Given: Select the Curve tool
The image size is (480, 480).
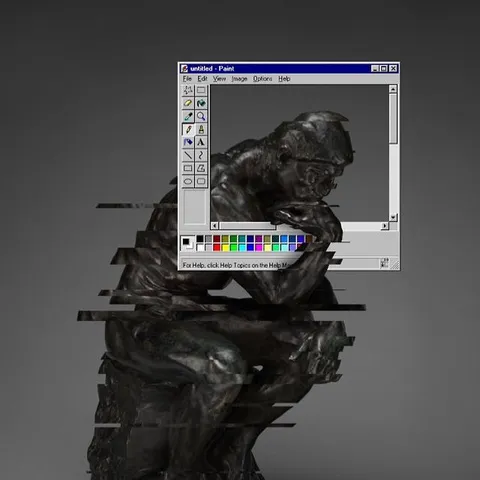Looking at the screenshot, I should [201, 155].
